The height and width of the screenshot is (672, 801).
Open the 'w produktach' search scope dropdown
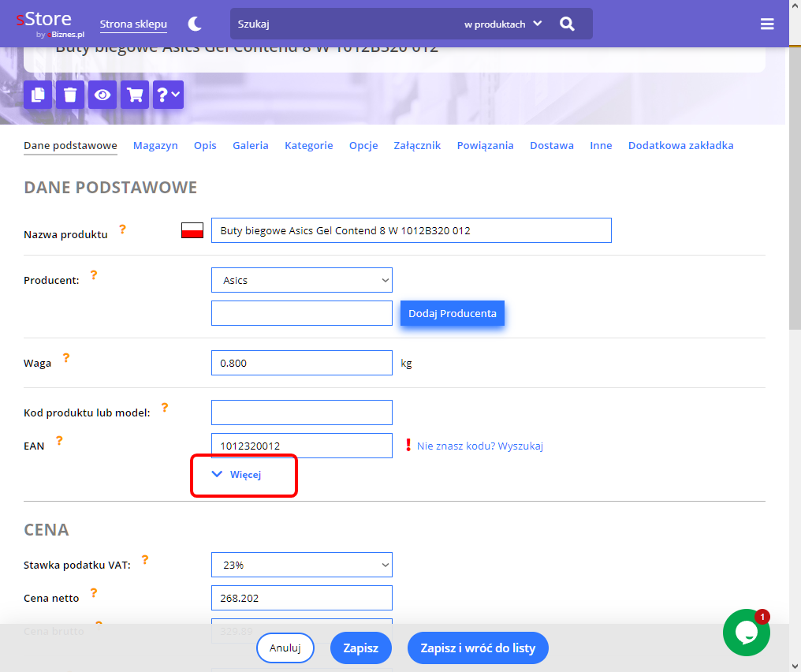tap(503, 24)
